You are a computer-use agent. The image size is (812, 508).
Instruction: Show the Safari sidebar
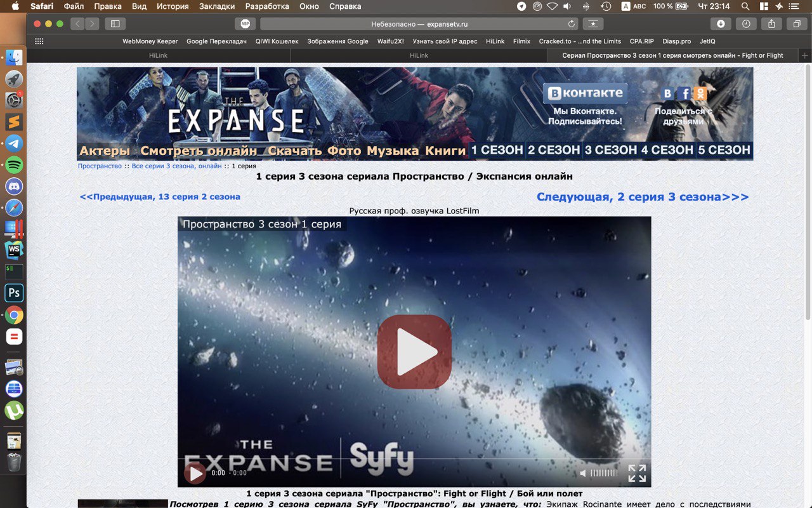coord(115,23)
